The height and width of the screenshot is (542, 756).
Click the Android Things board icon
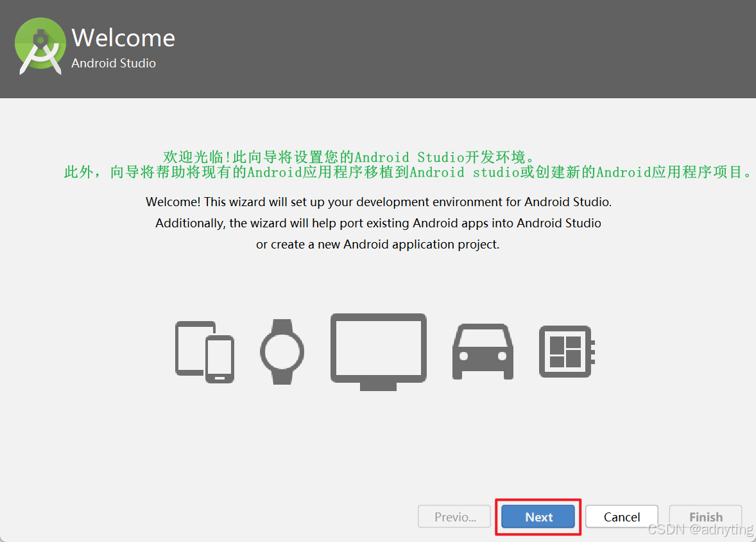point(567,352)
